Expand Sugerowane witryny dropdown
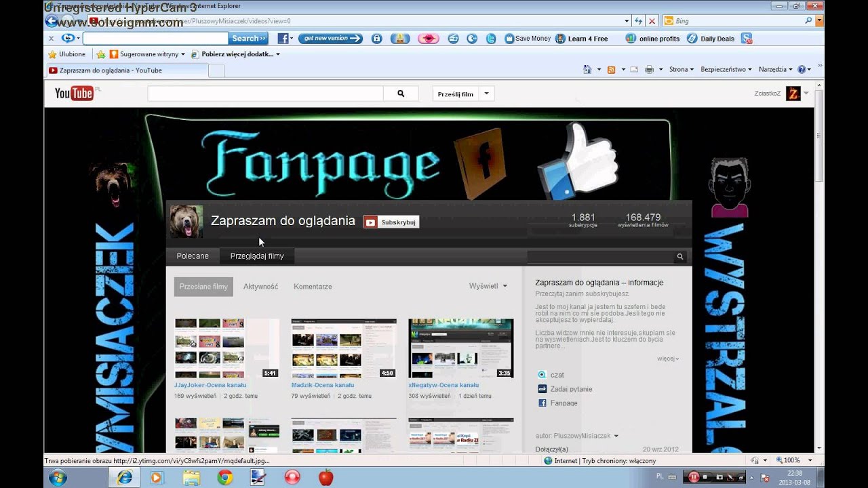Image resolution: width=868 pixels, height=488 pixels. click(183, 54)
